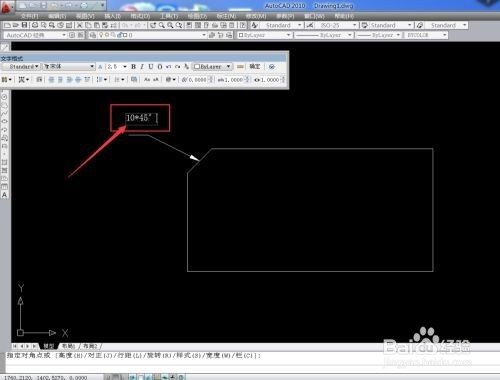Click the Redo arrow in Text Formatting

[177, 67]
